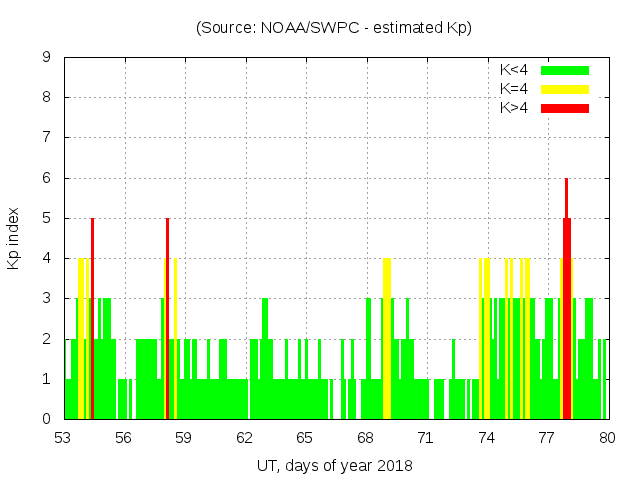640x480 pixels.
Task: Select the K>4 legend label text
Action: pos(513,108)
